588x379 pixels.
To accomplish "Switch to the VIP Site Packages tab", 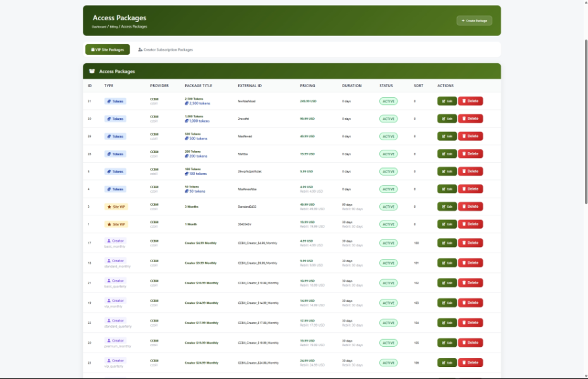I will pos(107,49).
